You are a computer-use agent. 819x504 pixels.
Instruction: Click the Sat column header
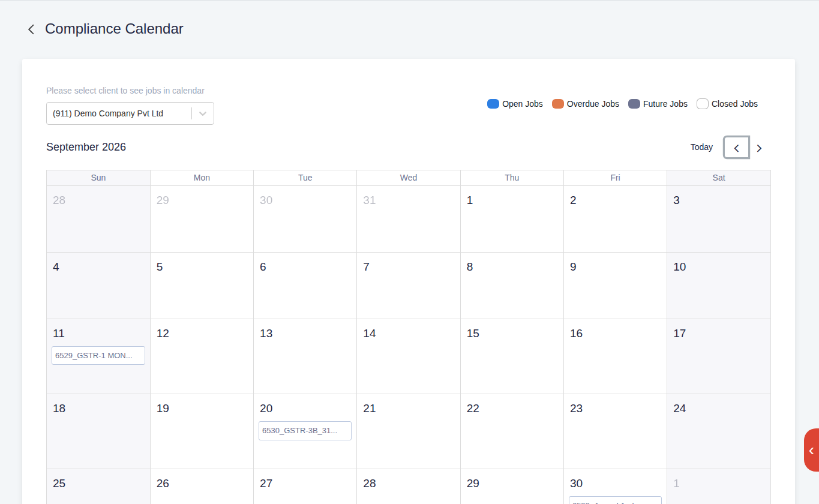(719, 178)
